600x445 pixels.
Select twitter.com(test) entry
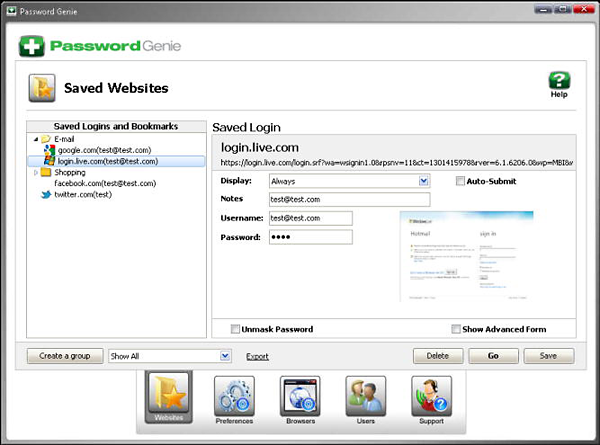83,194
